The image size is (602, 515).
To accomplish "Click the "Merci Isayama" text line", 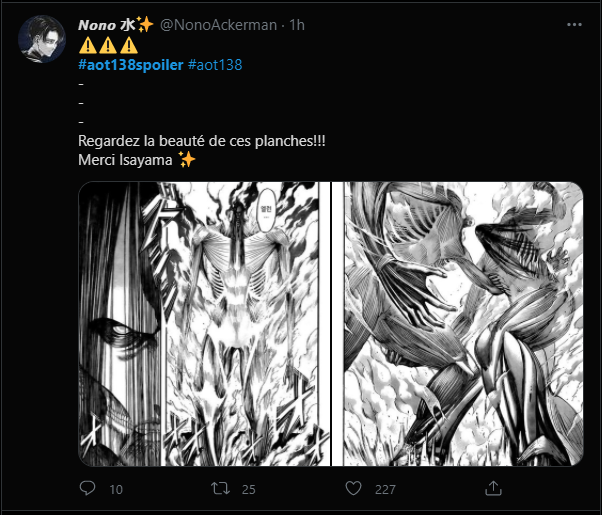I will pos(125,161).
